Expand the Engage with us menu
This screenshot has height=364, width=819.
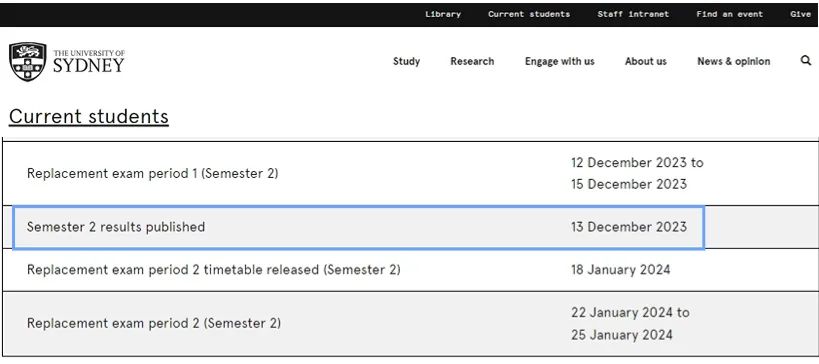coord(559,62)
